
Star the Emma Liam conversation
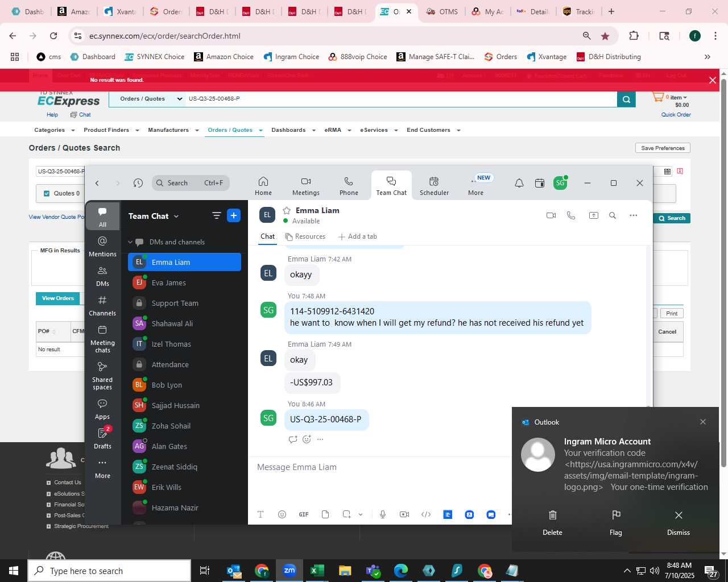click(x=287, y=210)
